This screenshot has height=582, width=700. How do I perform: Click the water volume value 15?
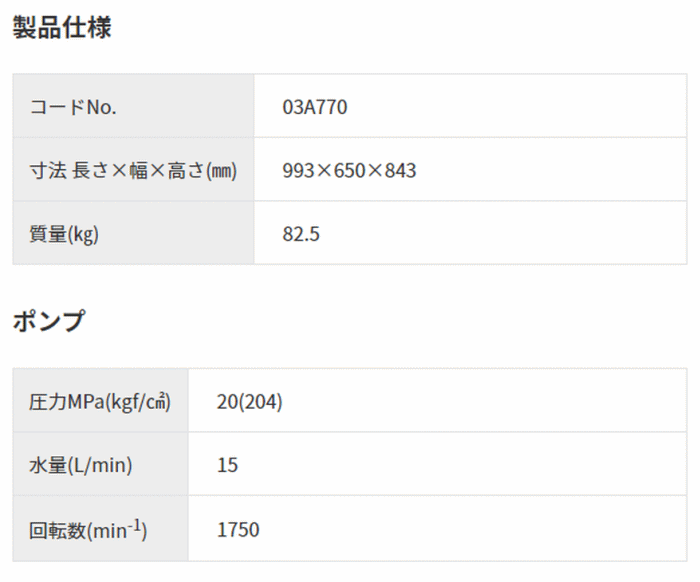coord(227,465)
